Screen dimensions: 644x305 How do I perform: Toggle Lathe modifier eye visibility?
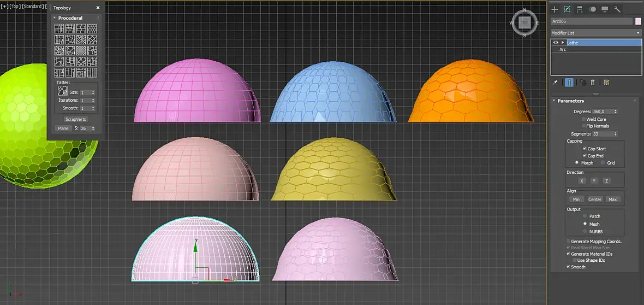[x=556, y=43]
